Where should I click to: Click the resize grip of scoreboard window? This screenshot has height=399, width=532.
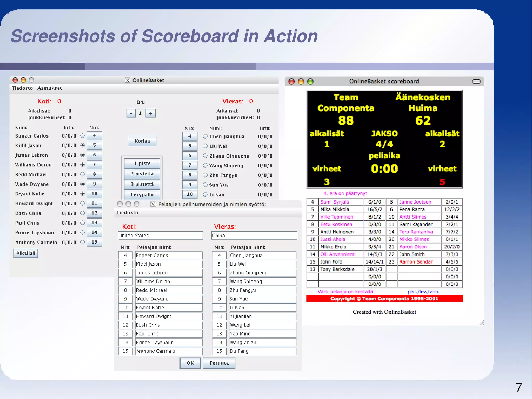482,323
